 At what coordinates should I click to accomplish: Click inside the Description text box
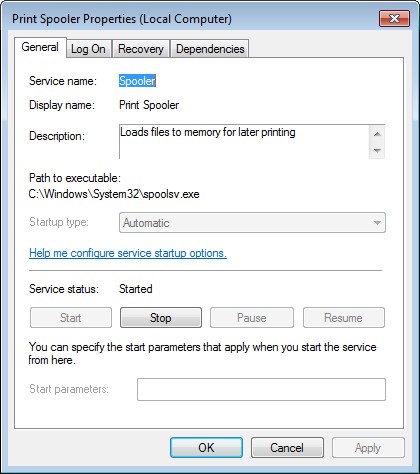click(x=244, y=142)
